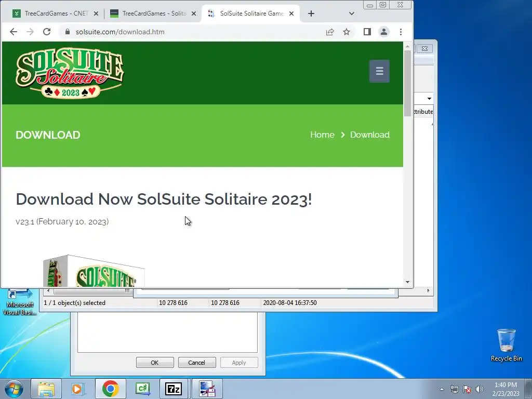Click the SolSuite Solitaire 2023 logo
This screenshot has width=532, height=399.
(70, 73)
